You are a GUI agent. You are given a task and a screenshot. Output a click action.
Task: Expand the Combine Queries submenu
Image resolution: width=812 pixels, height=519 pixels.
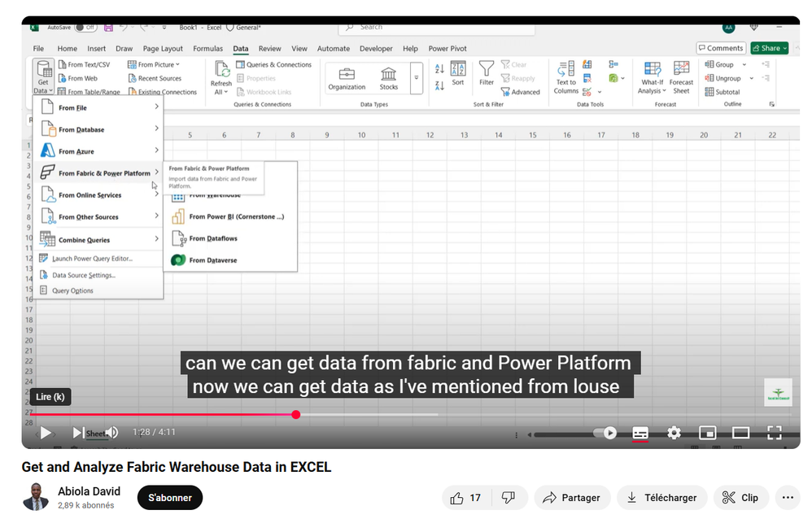click(98, 239)
